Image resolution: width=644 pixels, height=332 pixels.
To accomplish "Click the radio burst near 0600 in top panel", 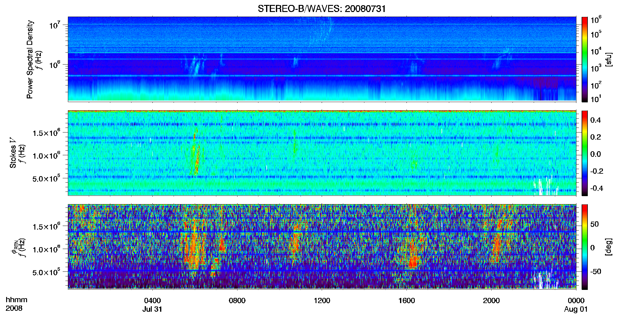I will (194, 65).
